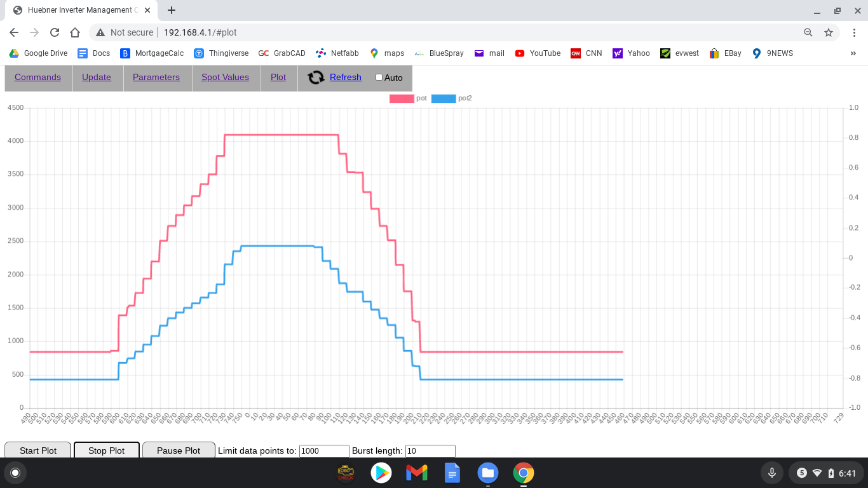
Task: Expand the hidden bookmarks overflow chevron
Action: 853,53
